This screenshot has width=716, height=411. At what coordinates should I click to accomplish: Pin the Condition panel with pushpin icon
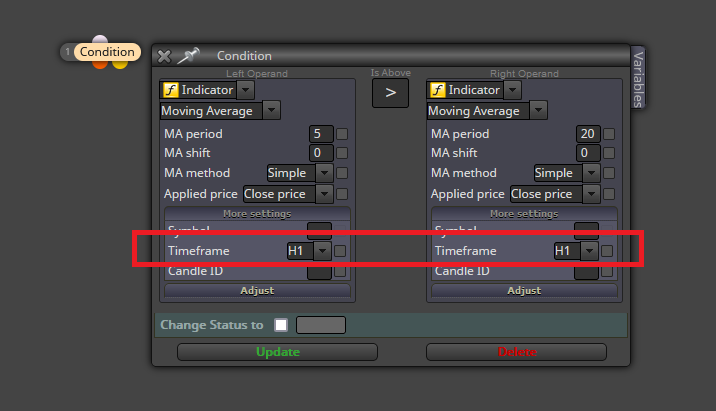(x=189, y=56)
